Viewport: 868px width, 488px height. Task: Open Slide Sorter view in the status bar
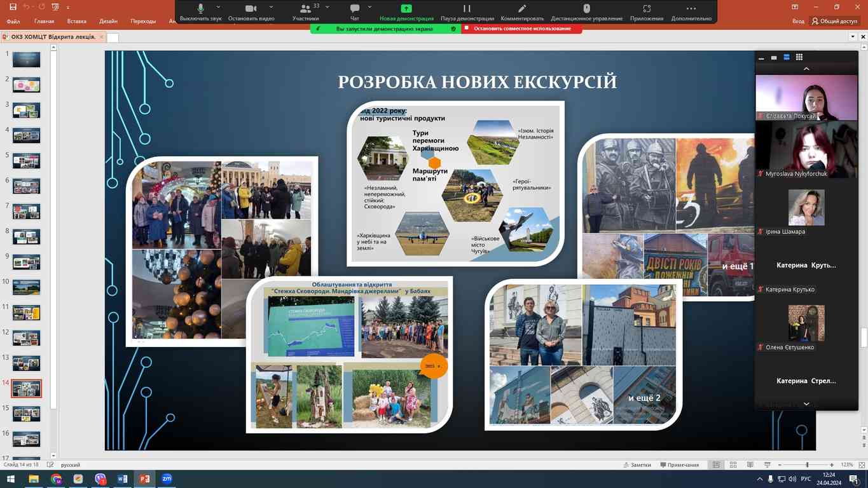[733, 465]
